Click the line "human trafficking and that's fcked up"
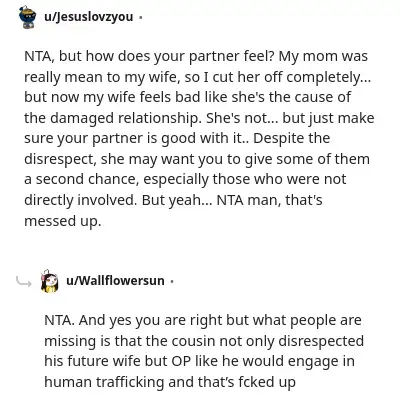Screen dimensions: 400x417 [170, 382]
